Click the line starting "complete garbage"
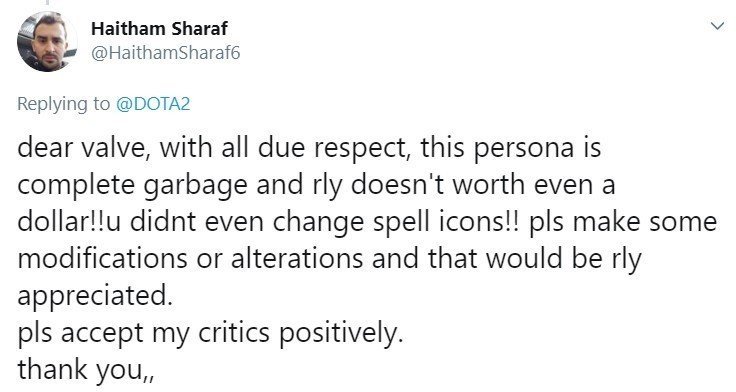736x392 pixels. [x=316, y=185]
